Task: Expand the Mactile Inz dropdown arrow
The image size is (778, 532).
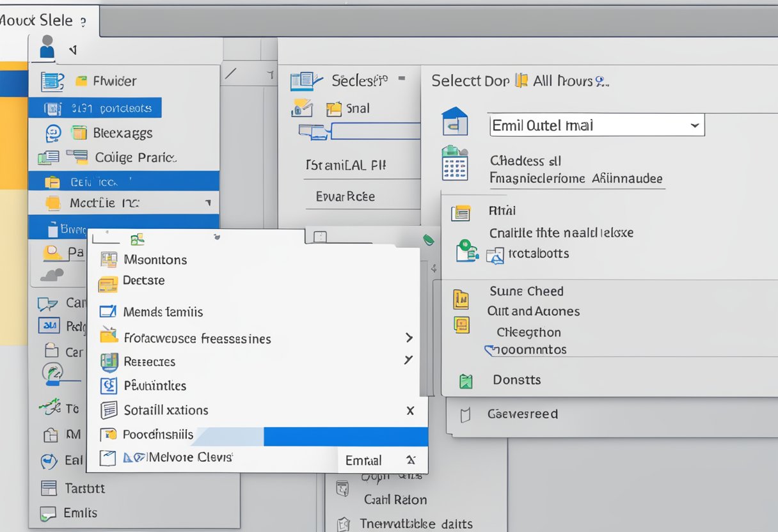Action: coord(207,203)
